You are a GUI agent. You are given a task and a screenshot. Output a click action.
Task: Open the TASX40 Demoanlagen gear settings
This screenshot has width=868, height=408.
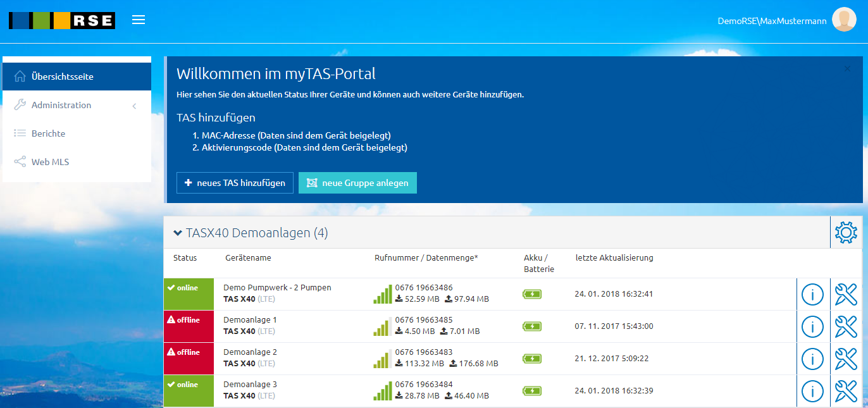(846, 233)
